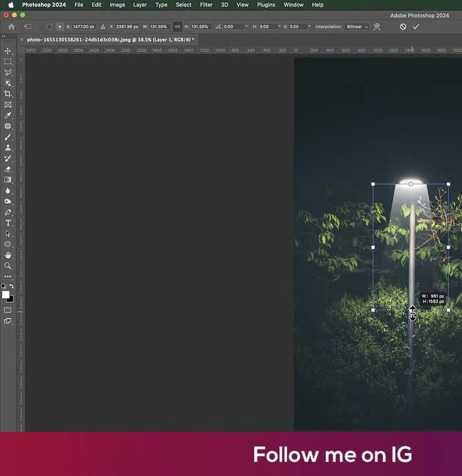Switch to warp mode in options bar

(377, 26)
